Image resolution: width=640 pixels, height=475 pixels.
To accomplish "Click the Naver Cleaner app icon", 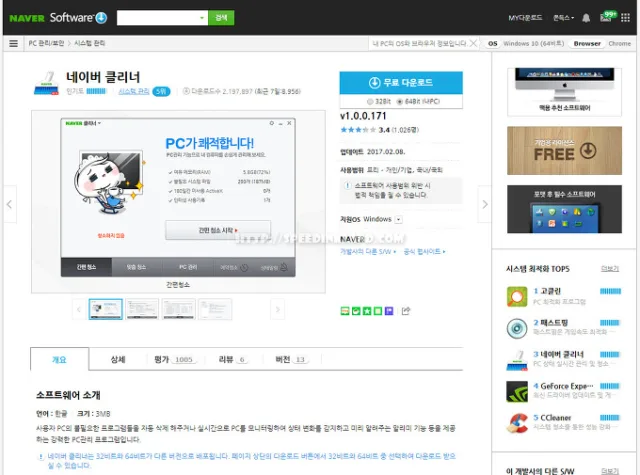I will 46,84.
